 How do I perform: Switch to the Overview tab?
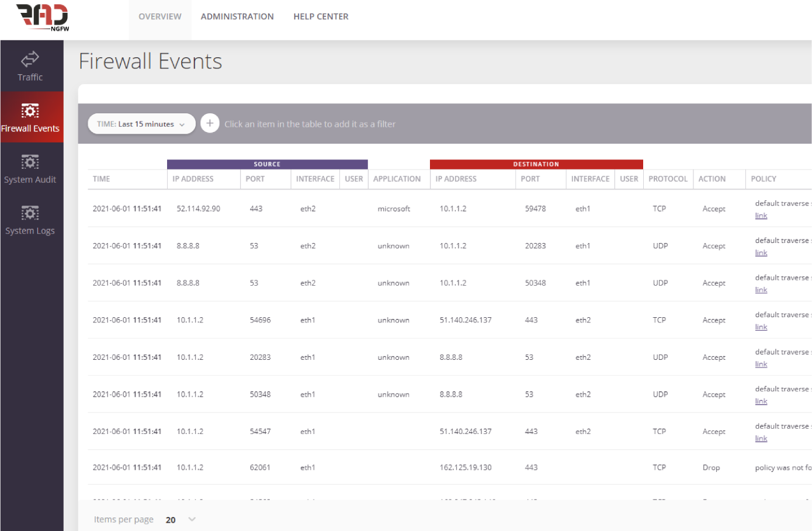coord(160,16)
